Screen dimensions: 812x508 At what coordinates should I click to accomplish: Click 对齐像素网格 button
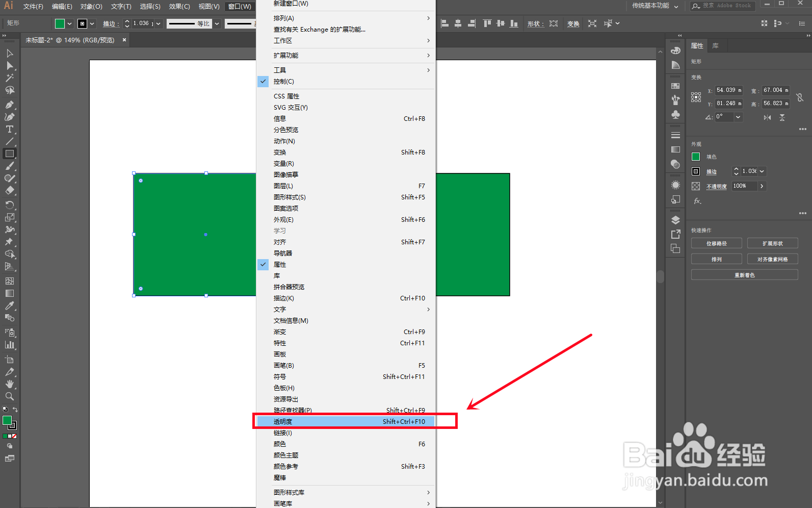coord(772,259)
